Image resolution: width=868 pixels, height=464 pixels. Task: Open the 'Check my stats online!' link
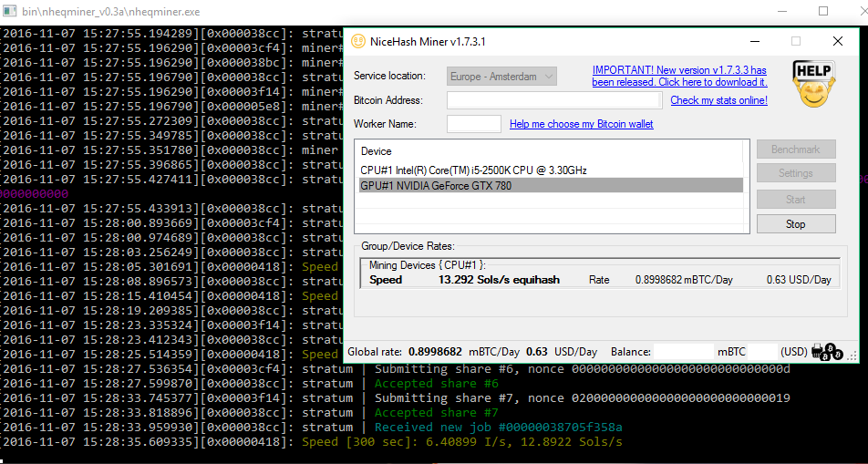pyautogui.click(x=718, y=100)
